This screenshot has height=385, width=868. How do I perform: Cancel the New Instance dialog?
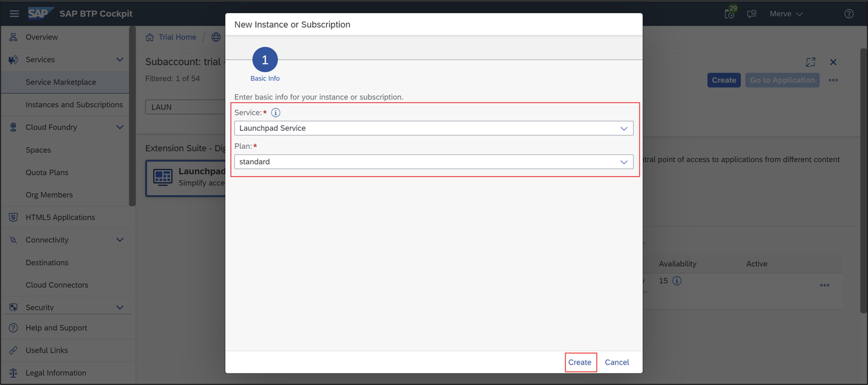pyautogui.click(x=617, y=362)
